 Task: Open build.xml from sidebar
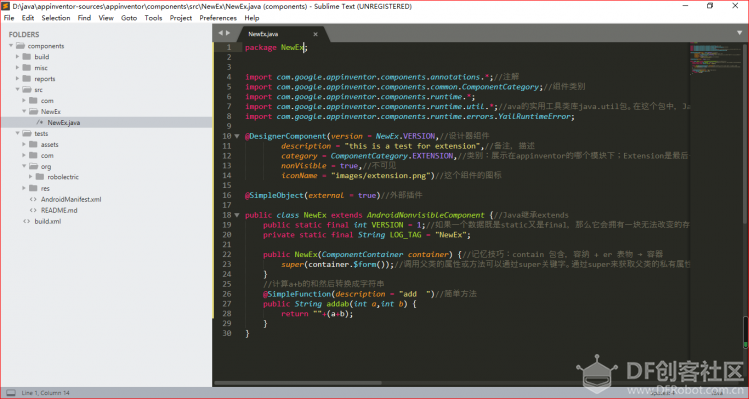(48, 221)
